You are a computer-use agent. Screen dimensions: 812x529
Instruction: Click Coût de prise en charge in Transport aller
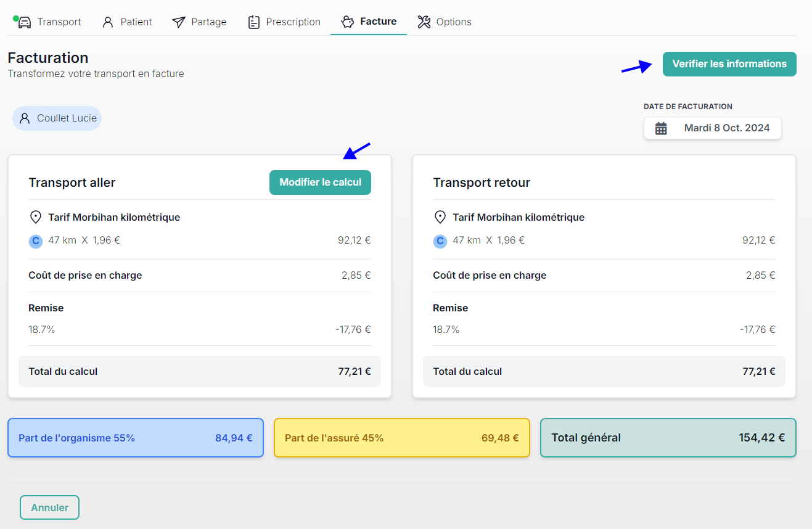click(85, 276)
